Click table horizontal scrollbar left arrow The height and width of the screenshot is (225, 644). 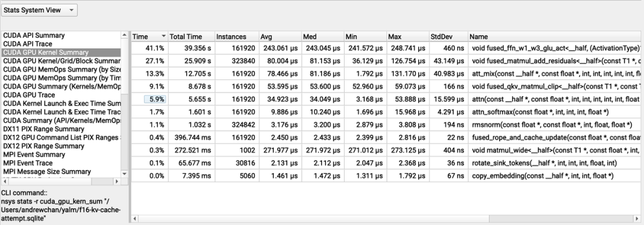coord(134,218)
